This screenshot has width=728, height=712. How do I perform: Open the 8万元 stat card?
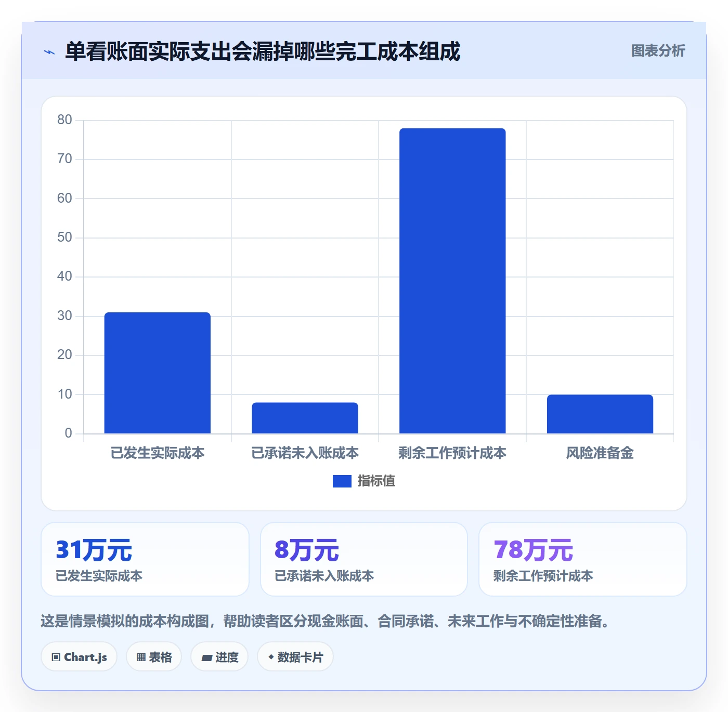(364, 559)
